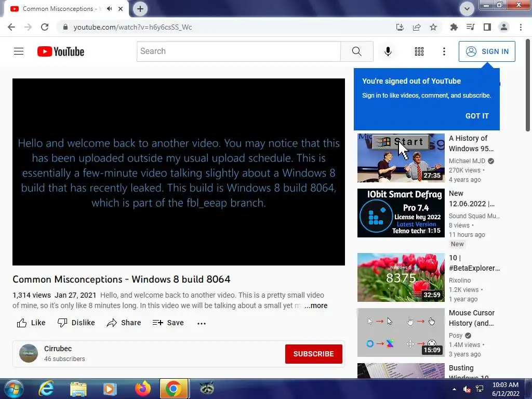Close the Common Misconceptions tab

[x=121, y=9]
